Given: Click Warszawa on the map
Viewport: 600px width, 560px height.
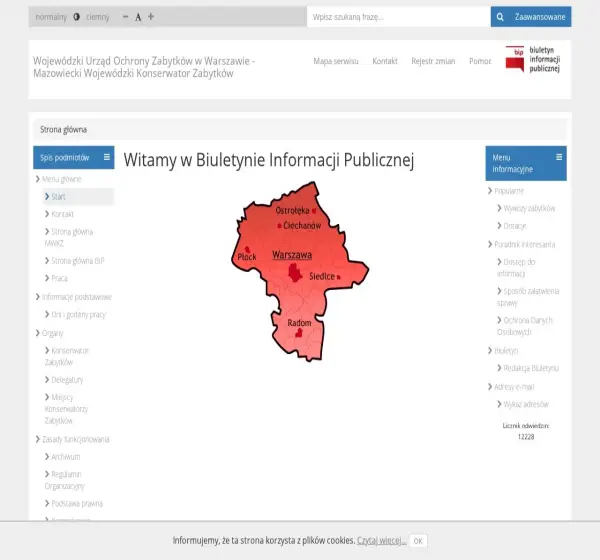Looking at the screenshot, I should (x=292, y=255).
